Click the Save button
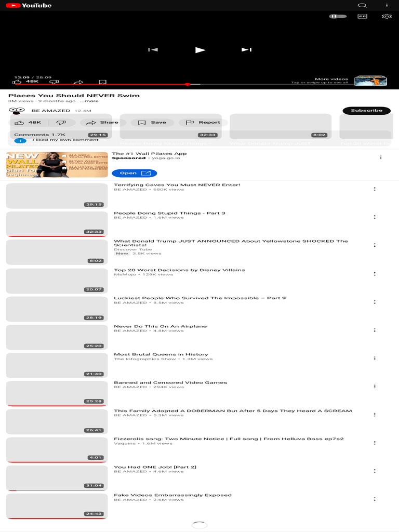This screenshot has width=399, height=532. click(x=152, y=123)
